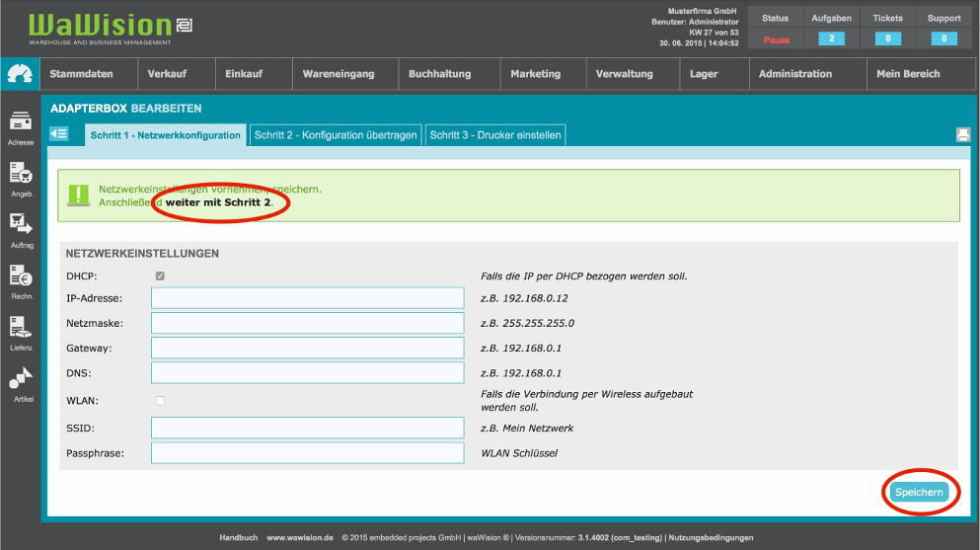The width and height of the screenshot is (980, 550).
Task: Click the back list icon beside tabs
Action: click(x=59, y=134)
